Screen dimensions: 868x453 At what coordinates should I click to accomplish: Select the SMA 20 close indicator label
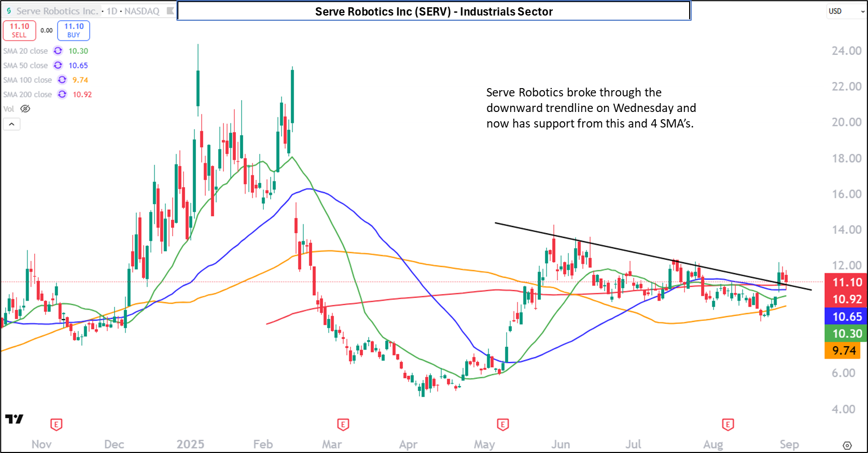click(x=25, y=51)
